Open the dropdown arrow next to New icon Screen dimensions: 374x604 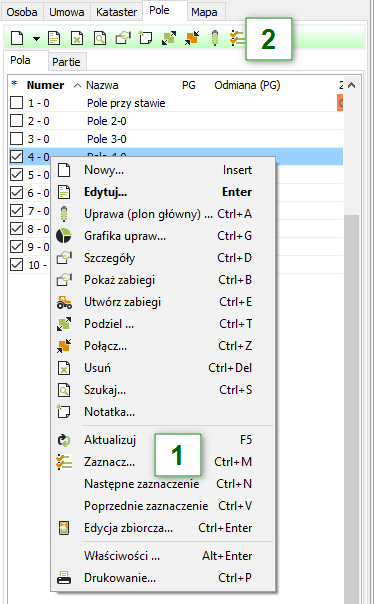pyautogui.click(x=36, y=39)
